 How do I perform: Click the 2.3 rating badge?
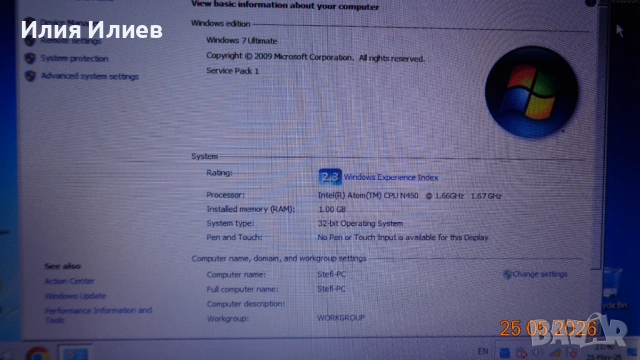point(330,177)
